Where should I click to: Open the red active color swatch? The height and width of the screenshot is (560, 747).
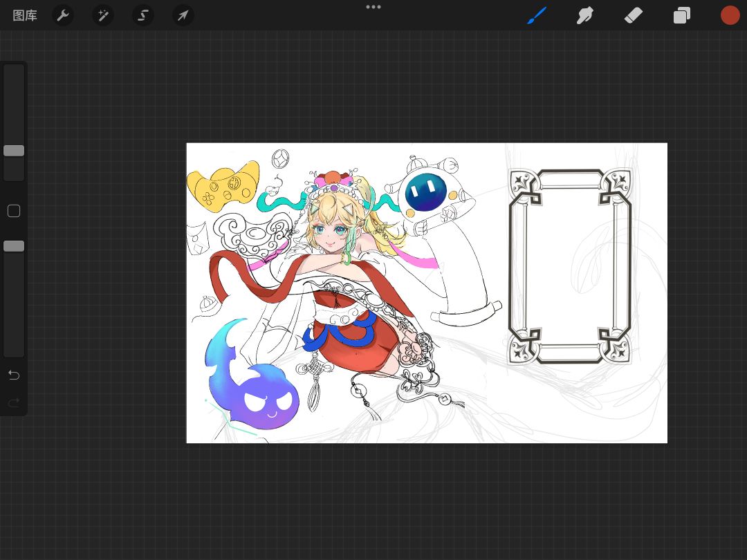coord(730,15)
